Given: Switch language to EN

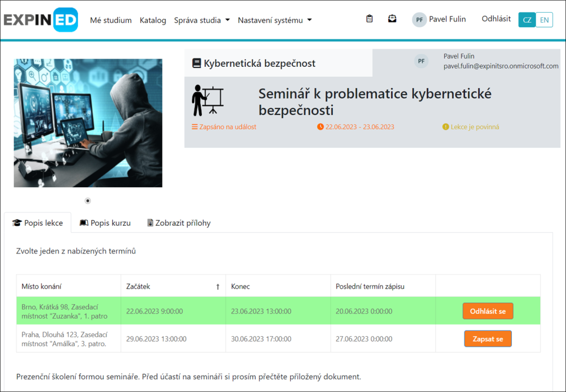Looking at the screenshot, I should 544,20.
